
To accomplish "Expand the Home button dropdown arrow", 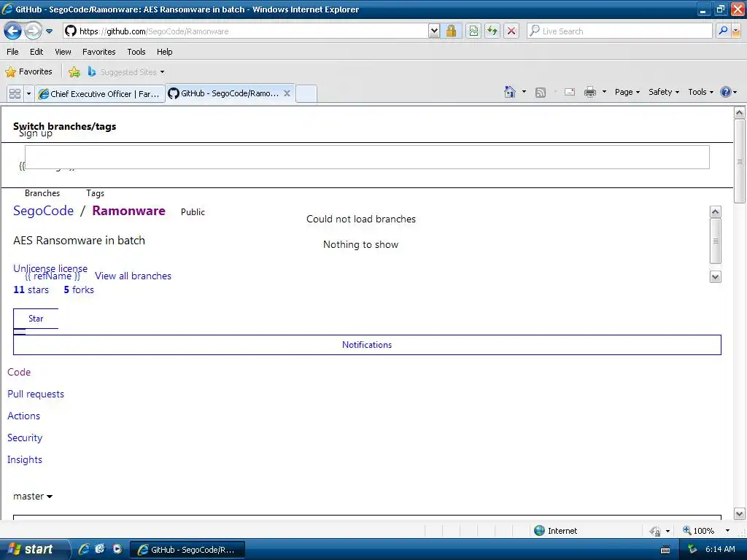I will coord(524,92).
